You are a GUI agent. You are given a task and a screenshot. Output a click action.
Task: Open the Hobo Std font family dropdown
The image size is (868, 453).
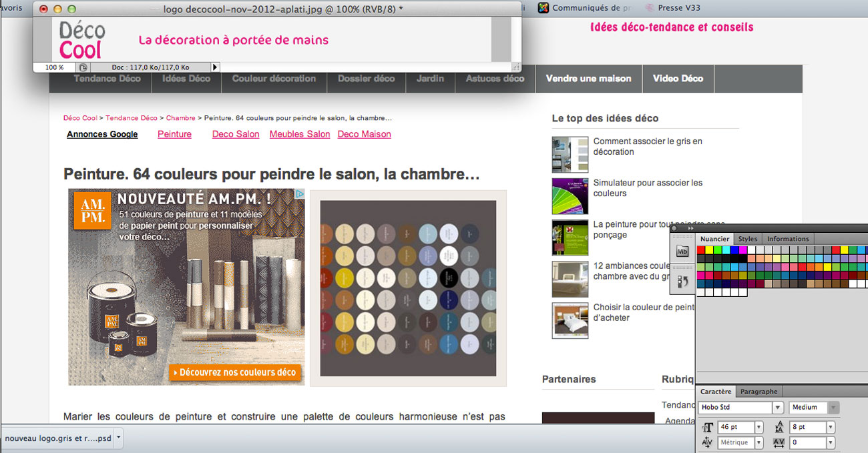point(779,408)
